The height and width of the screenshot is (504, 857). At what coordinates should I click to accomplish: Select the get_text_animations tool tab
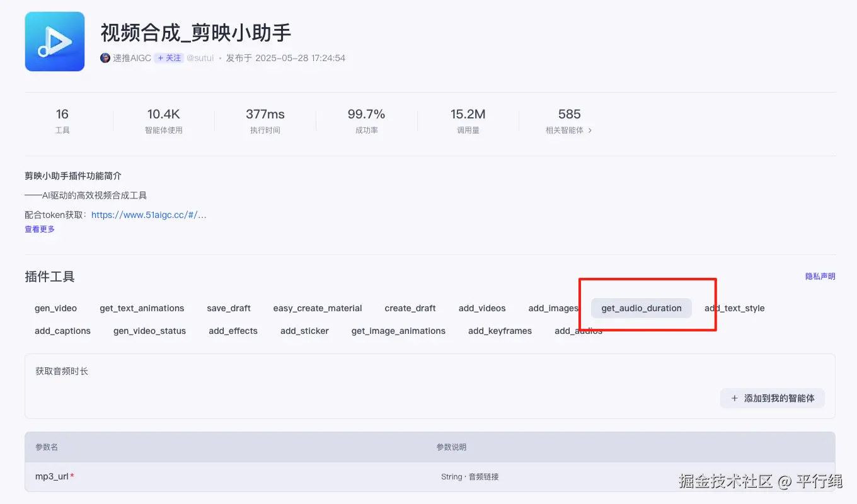coord(142,308)
